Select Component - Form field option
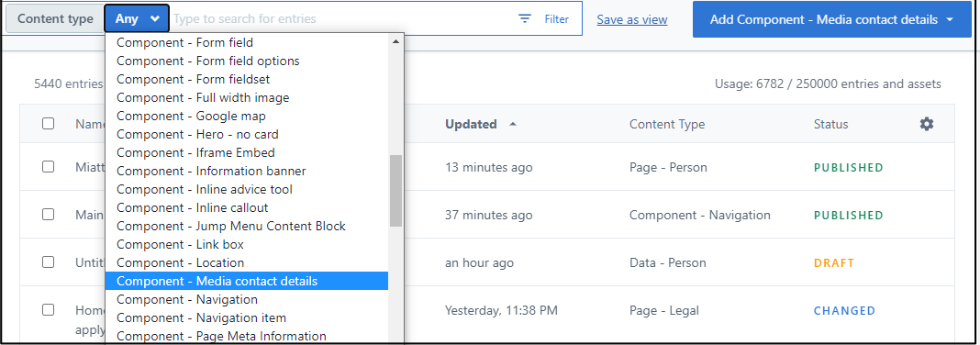The image size is (980, 345). pyautogui.click(x=247, y=42)
